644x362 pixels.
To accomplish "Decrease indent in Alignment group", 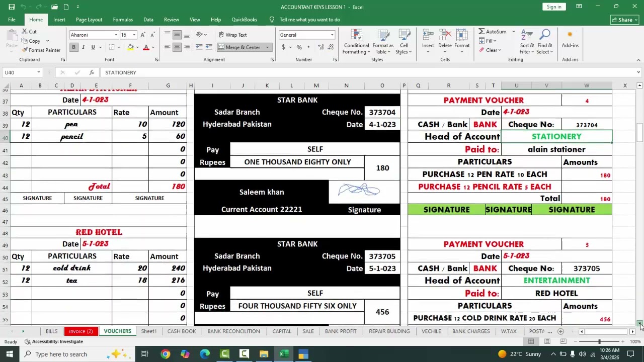I will (x=199, y=47).
